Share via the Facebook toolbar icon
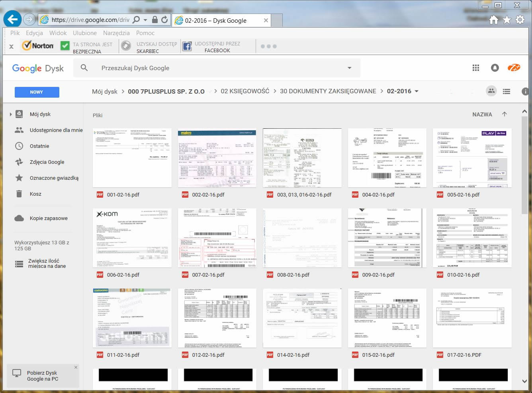 pos(187,46)
